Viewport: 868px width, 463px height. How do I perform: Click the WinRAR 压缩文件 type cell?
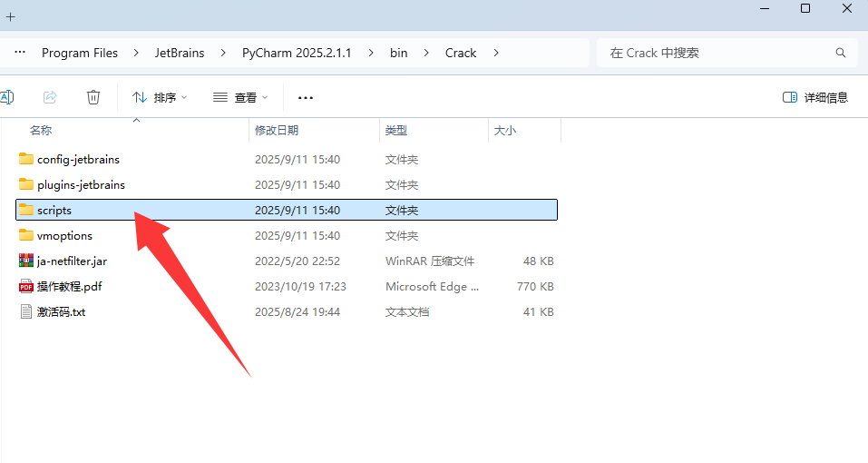coord(430,261)
